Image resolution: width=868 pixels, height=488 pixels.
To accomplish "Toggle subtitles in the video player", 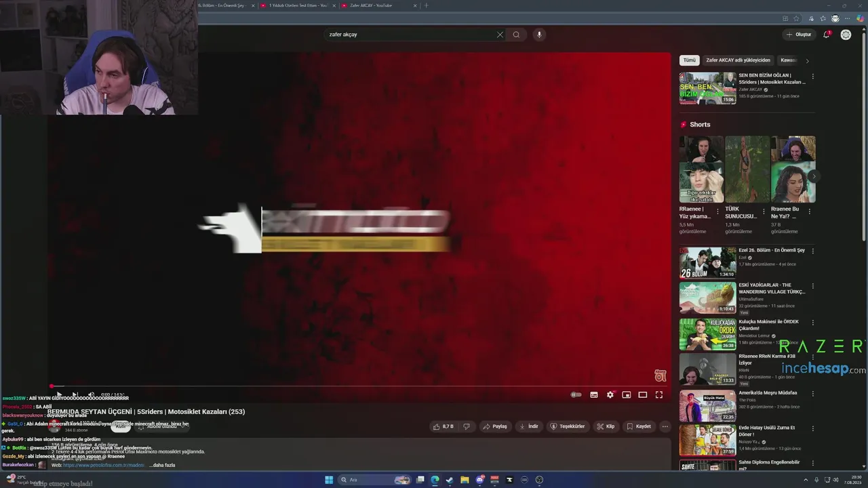I will tap(593, 394).
